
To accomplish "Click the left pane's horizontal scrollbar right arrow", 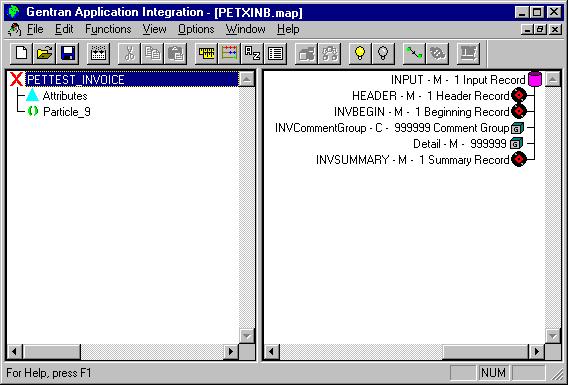I will (231, 351).
